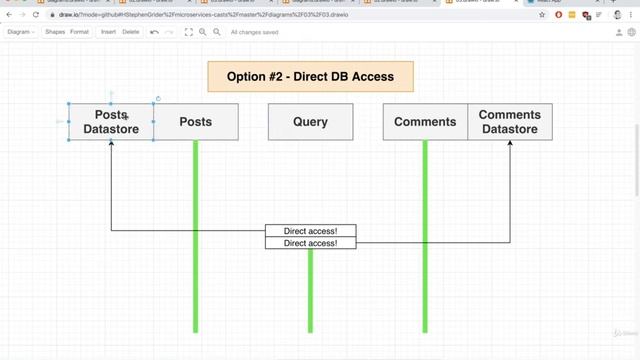Select the lower Direct access! label

pyautogui.click(x=311, y=243)
